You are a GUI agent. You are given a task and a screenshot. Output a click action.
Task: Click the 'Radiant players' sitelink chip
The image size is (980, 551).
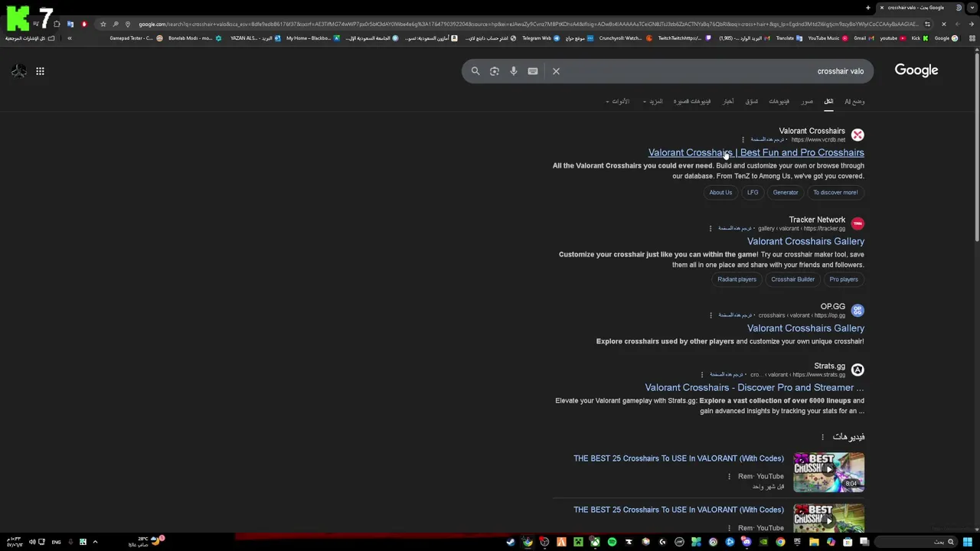(x=737, y=279)
